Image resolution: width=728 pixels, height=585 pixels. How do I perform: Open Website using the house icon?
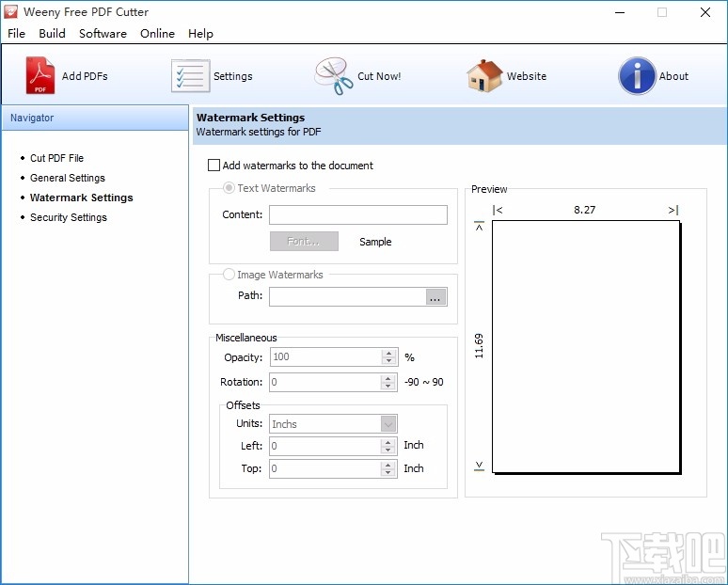coord(484,75)
